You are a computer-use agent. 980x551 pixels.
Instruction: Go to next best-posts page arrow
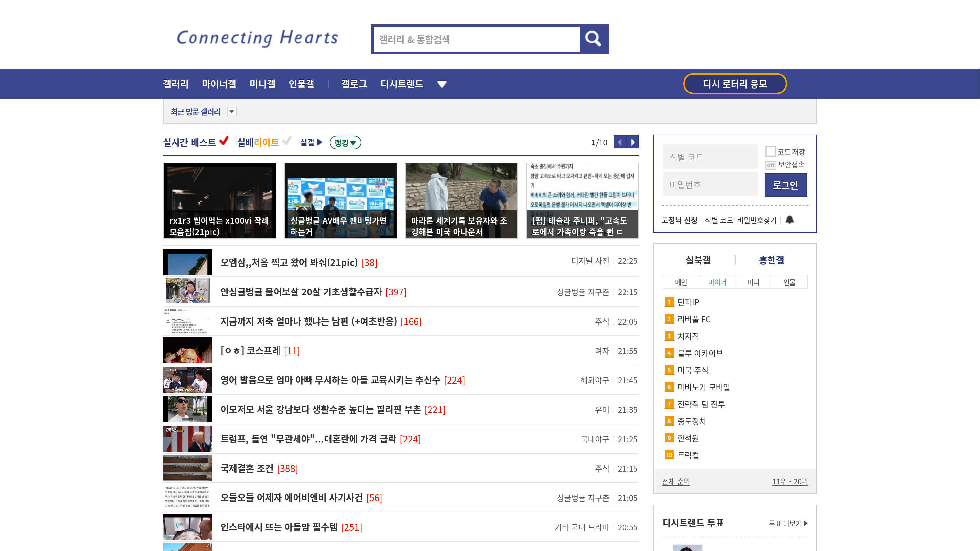pos(633,142)
